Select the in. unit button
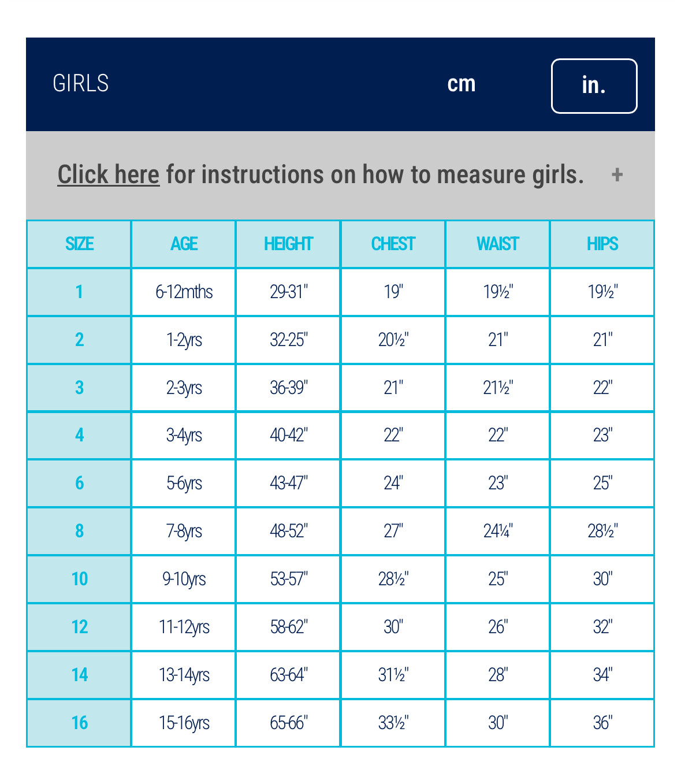The height and width of the screenshot is (784, 681). point(594,86)
